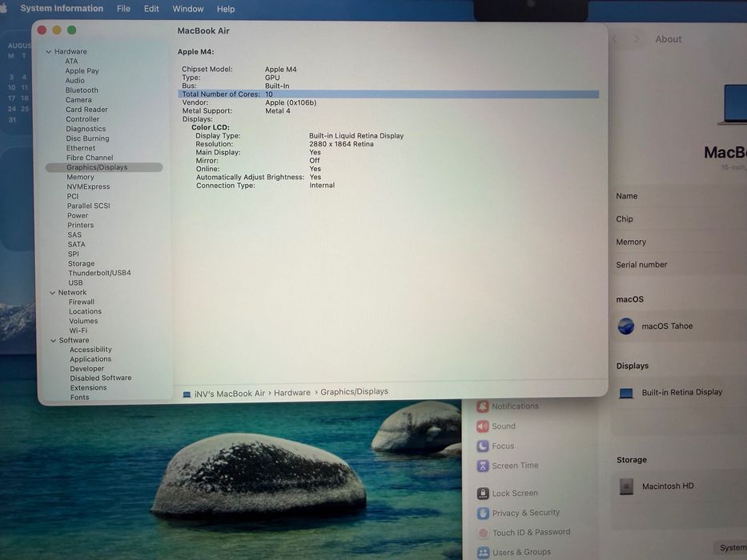Select Fonts under Software
Screen dimensions: 747x560
[79, 397]
